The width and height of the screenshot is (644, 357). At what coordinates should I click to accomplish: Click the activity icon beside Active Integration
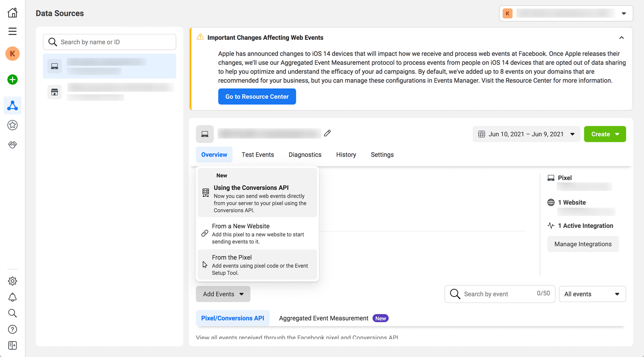[551, 226]
